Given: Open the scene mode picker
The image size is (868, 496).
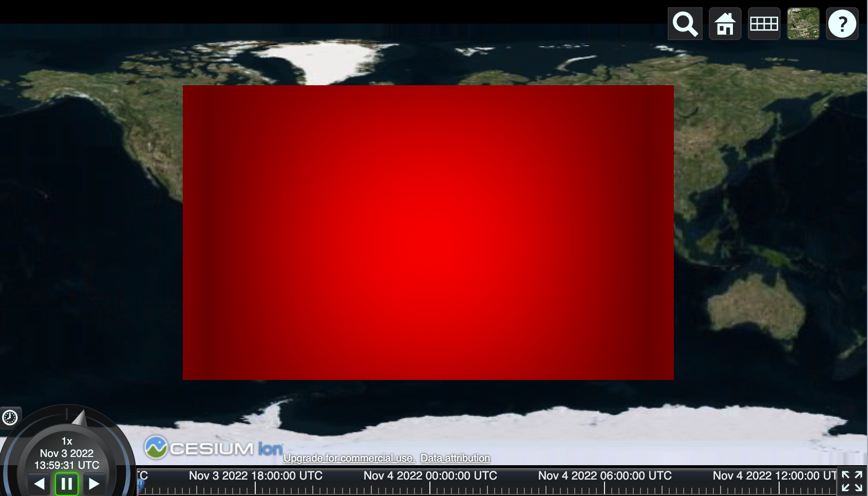Looking at the screenshot, I should pos(764,23).
